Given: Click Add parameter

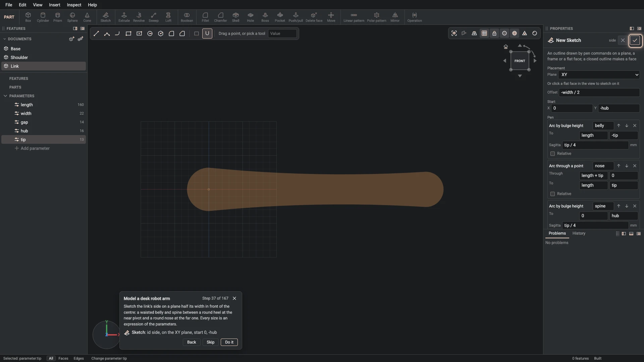Looking at the screenshot, I should tap(32, 148).
